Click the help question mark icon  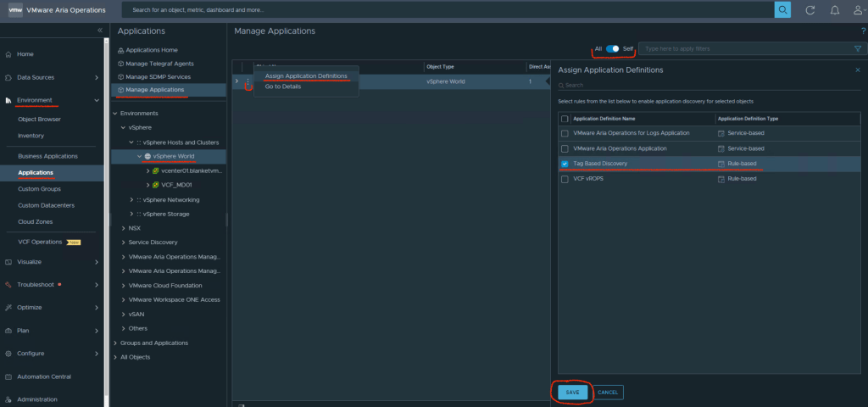(864, 31)
